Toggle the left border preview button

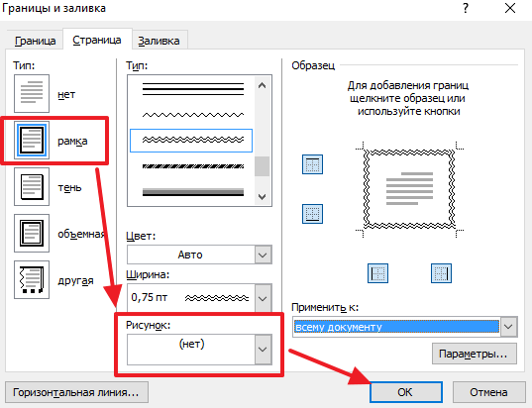click(x=377, y=273)
